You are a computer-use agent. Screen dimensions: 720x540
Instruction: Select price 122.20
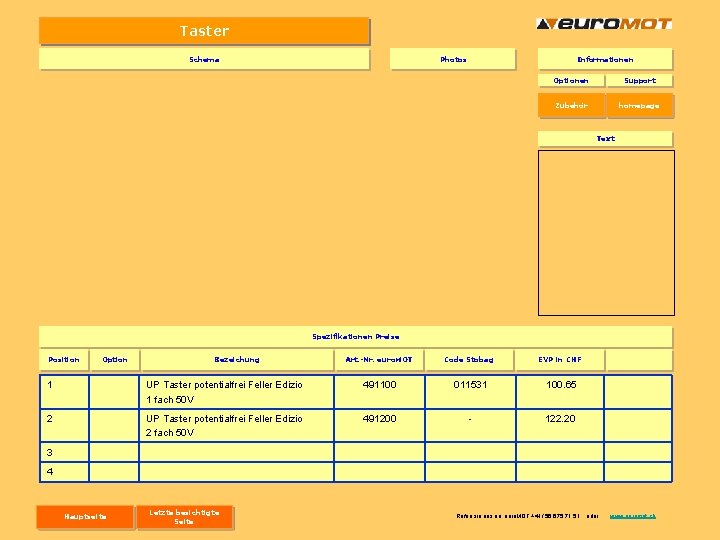click(560, 426)
